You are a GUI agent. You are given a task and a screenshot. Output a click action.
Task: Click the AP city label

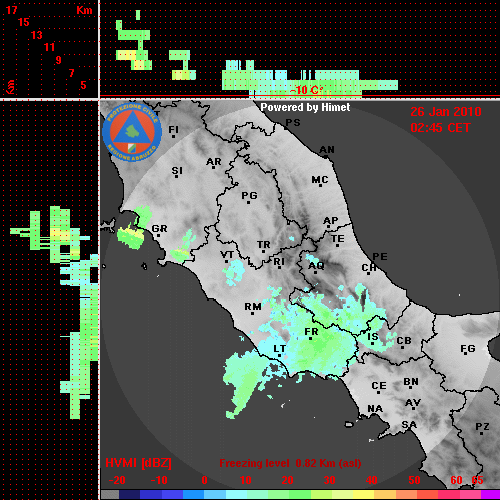331,221
